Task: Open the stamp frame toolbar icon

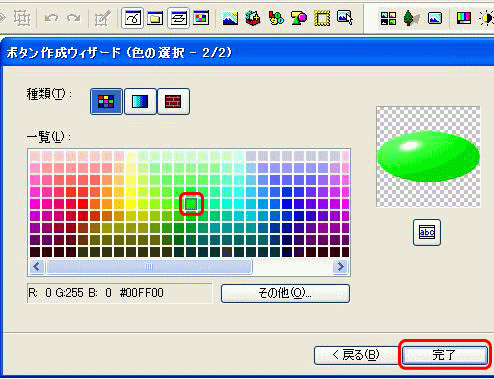Action: pos(322,18)
